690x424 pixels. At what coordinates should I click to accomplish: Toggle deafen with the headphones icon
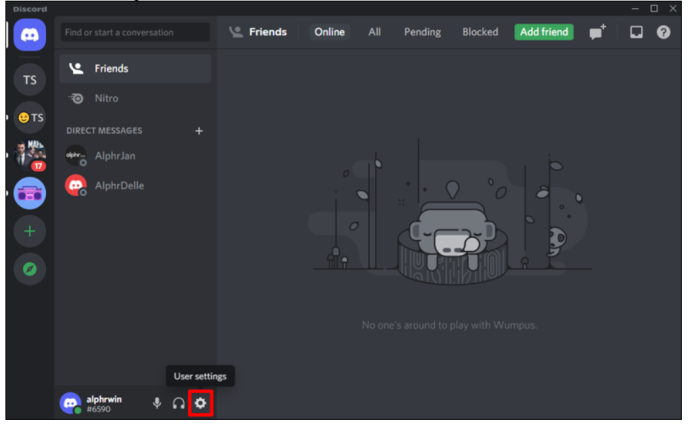pos(178,403)
